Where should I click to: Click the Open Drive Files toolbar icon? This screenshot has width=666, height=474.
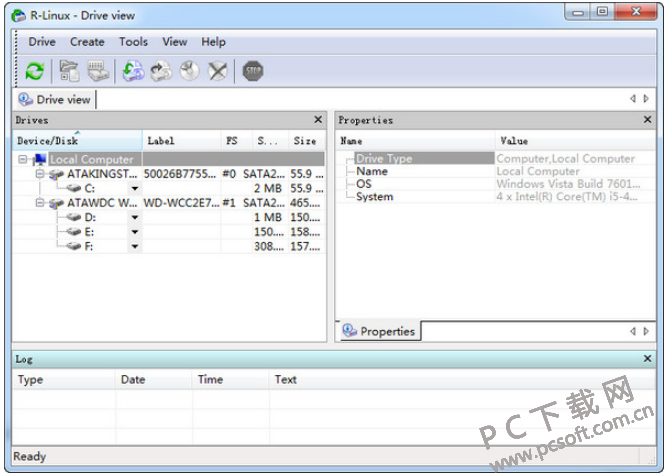click(69, 71)
